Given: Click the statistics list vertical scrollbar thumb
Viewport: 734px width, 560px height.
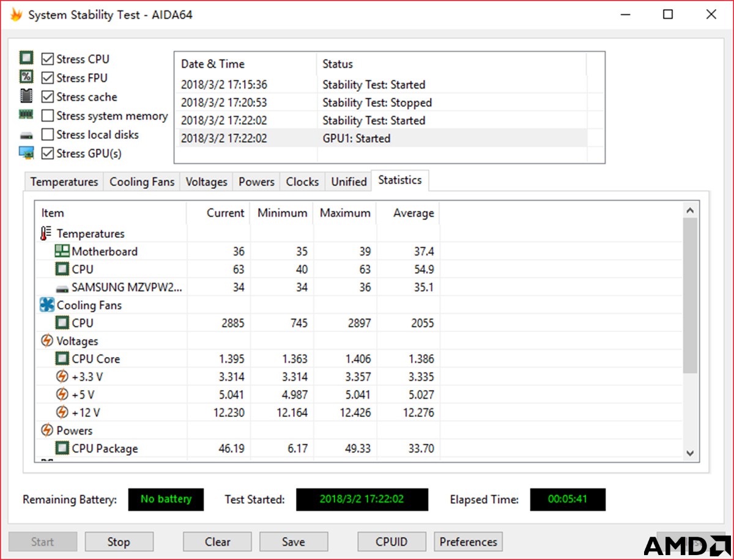Looking at the screenshot, I should pyautogui.click(x=691, y=295).
